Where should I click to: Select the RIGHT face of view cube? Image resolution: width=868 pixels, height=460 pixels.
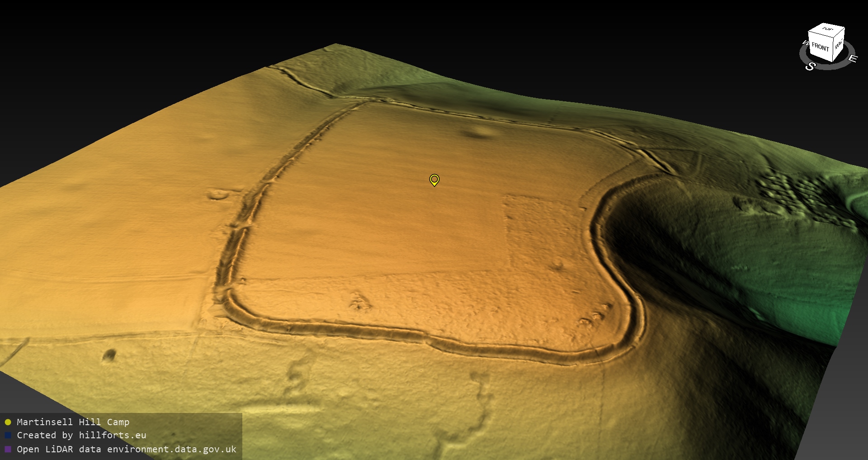point(839,45)
